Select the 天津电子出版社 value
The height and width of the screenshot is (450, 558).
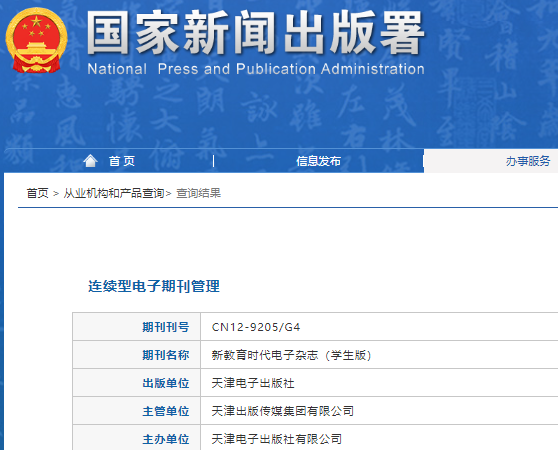[x=253, y=383]
